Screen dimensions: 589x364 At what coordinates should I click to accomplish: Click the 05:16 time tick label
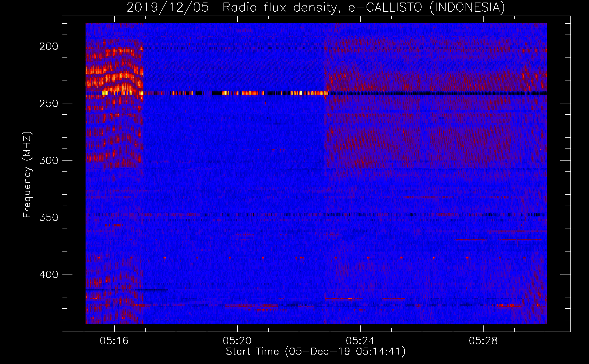coord(114,341)
